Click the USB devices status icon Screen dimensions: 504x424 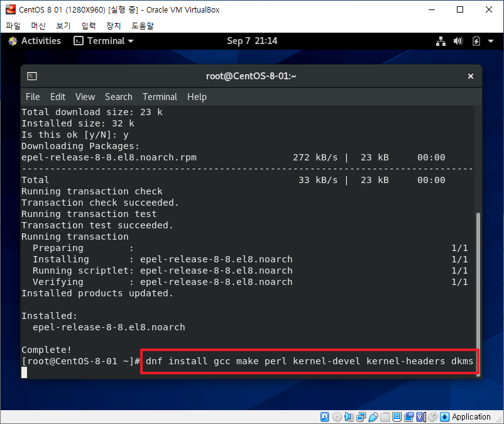(373, 417)
